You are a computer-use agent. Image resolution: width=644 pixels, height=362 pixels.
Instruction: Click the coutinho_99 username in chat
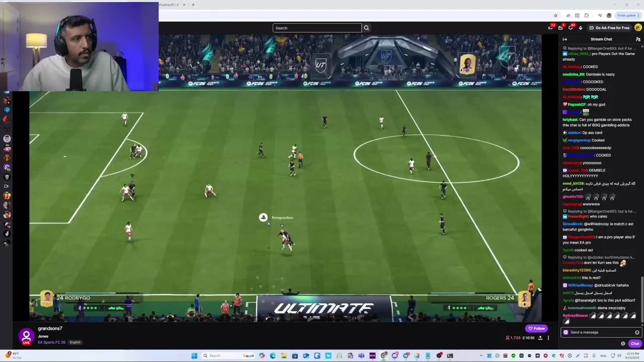pos(574,74)
